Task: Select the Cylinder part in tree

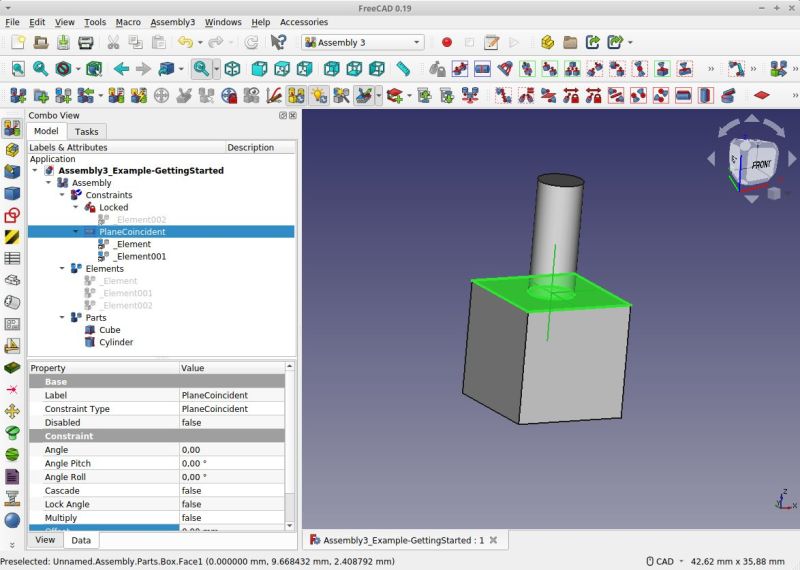Action: tap(116, 342)
